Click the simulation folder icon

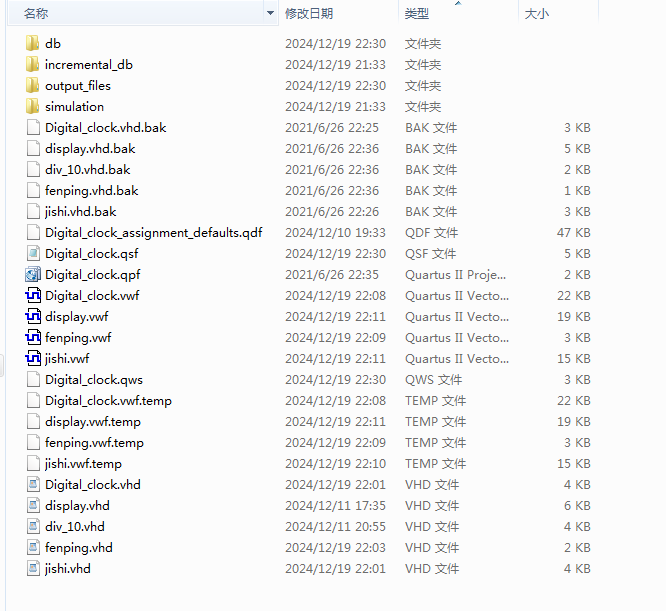tap(32, 107)
